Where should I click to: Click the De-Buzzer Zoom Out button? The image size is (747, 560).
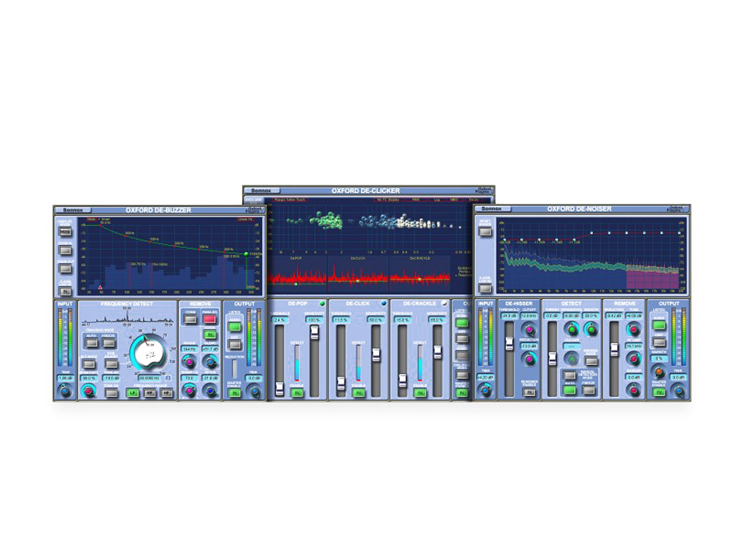(x=65, y=269)
